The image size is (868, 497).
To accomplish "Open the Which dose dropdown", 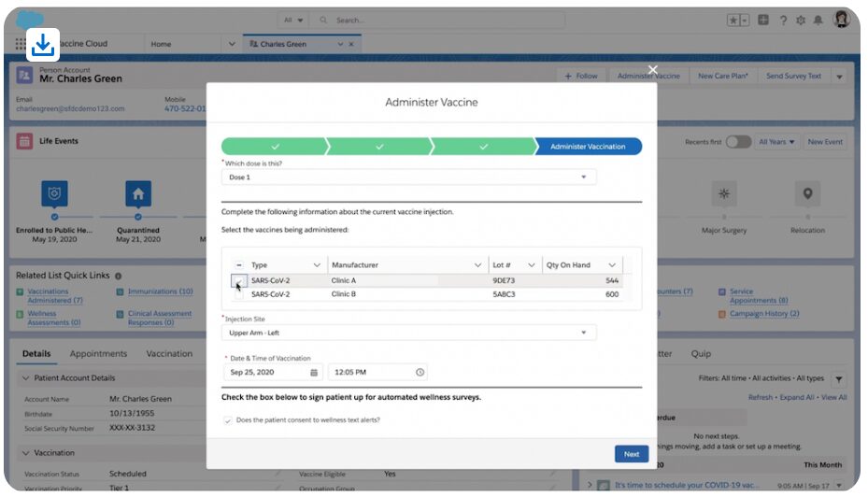I will click(408, 177).
